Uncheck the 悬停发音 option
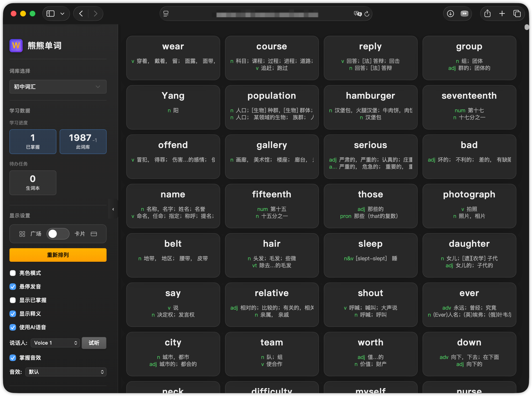The height and width of the screenshot is (396, 532). 13,286
